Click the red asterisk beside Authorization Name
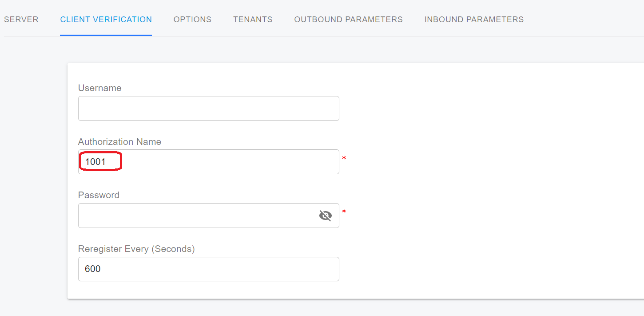Screen dimensions: 644x316 point(344,158)
